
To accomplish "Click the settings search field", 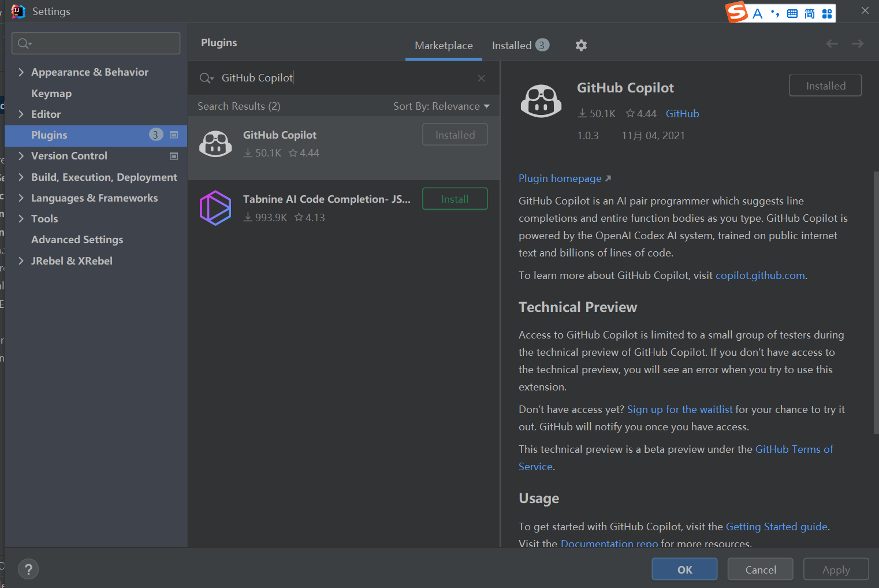I will pos(96,43).
